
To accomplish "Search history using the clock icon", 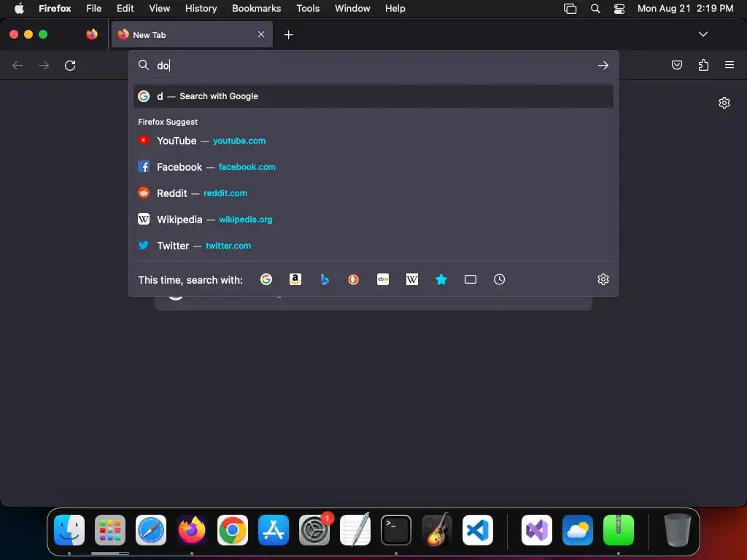I will (499, 279).
